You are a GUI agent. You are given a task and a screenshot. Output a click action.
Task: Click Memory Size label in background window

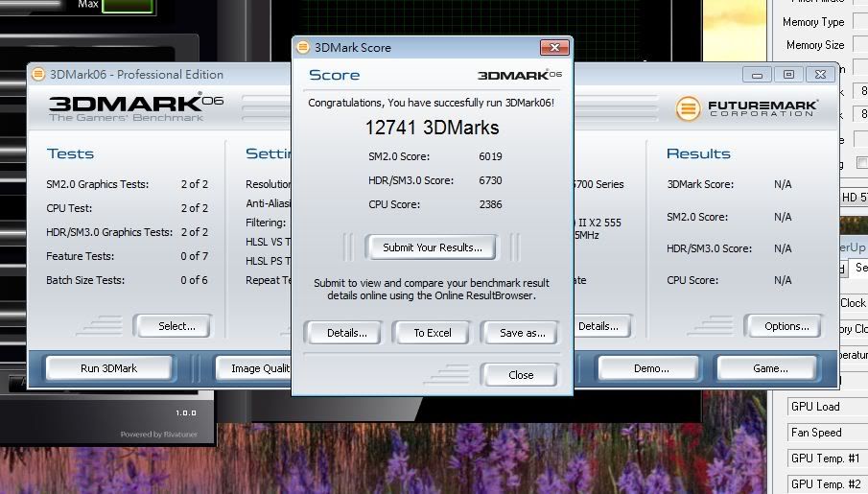click(x=815, y=45)
